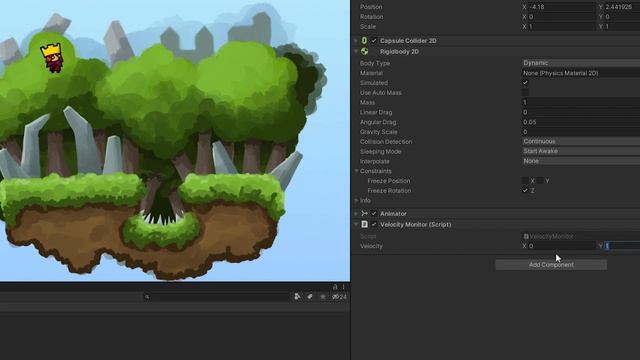Open the Project panel kebab options menu
Image resolution: width=640 pixels, height=360 pixels.
point(344,287)
